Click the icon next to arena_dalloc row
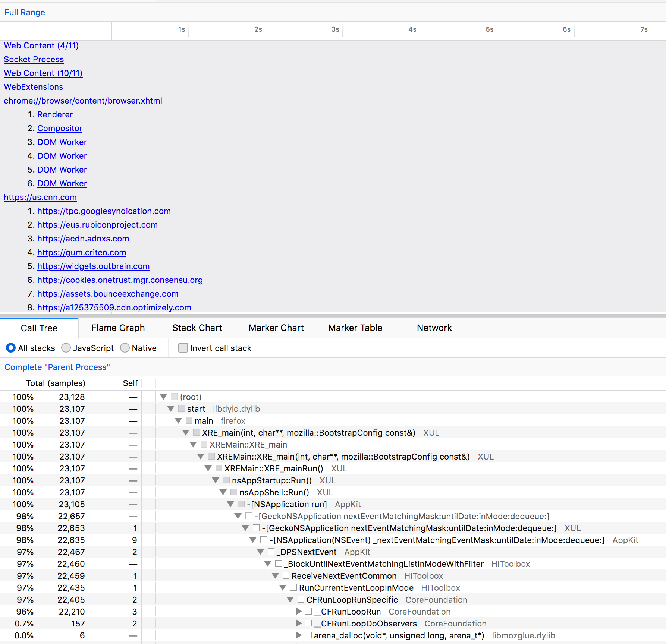 pyautogui.click(x=308, y=635)
